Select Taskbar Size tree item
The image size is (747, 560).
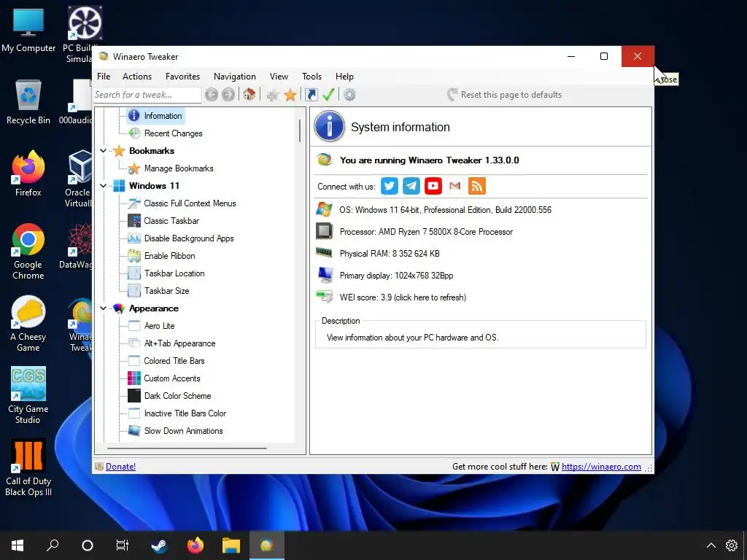click(x=167, y=291)
